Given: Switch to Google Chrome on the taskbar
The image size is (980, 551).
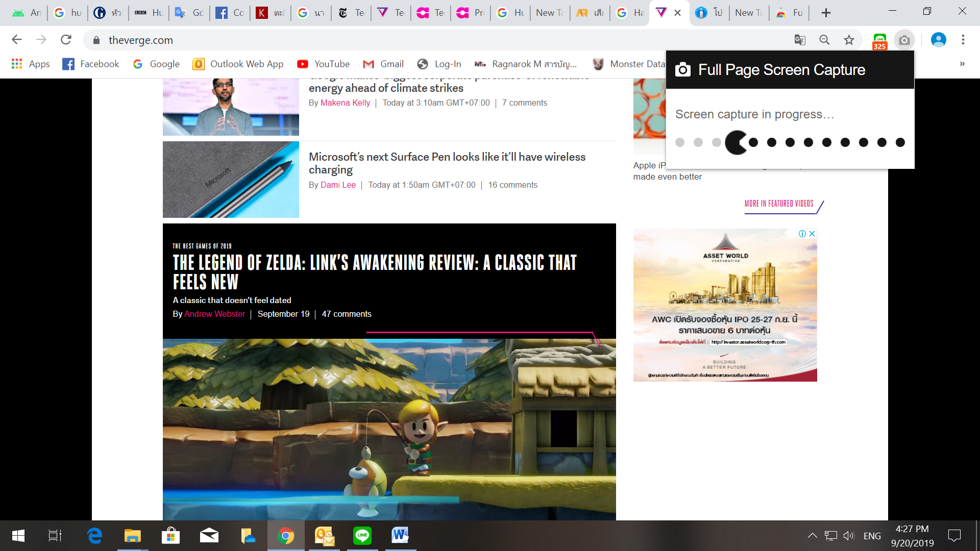Looking at the screenshot, I should [286, 536].
